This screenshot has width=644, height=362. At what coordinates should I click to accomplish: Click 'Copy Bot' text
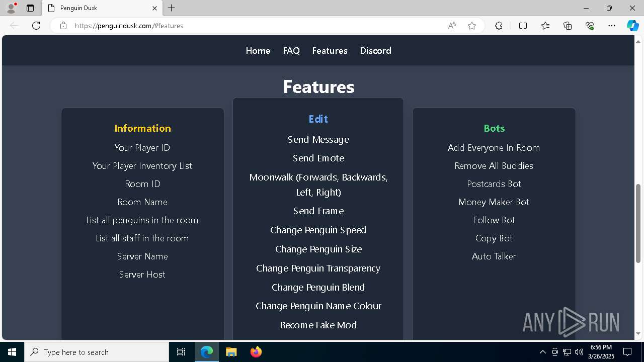tap(494, 238)
